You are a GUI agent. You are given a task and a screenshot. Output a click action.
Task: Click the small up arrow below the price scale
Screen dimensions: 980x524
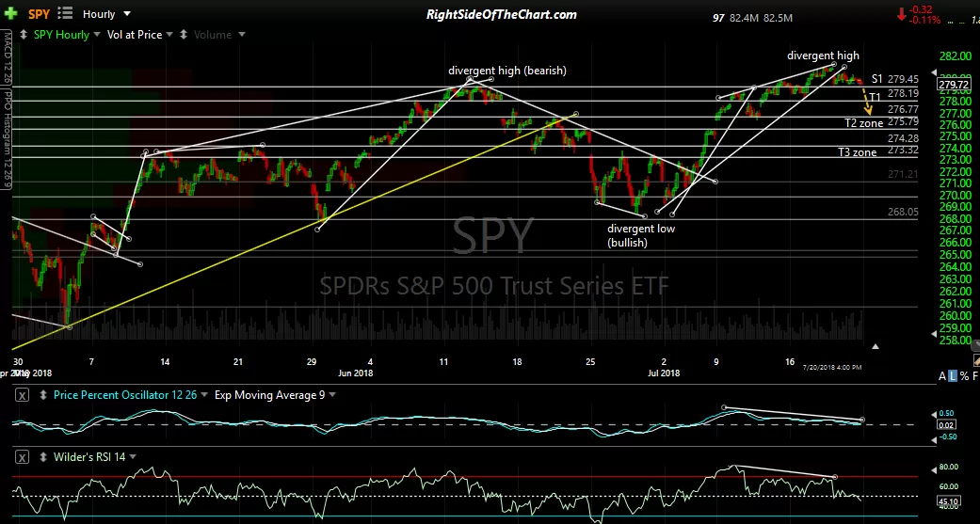point(875,346)
